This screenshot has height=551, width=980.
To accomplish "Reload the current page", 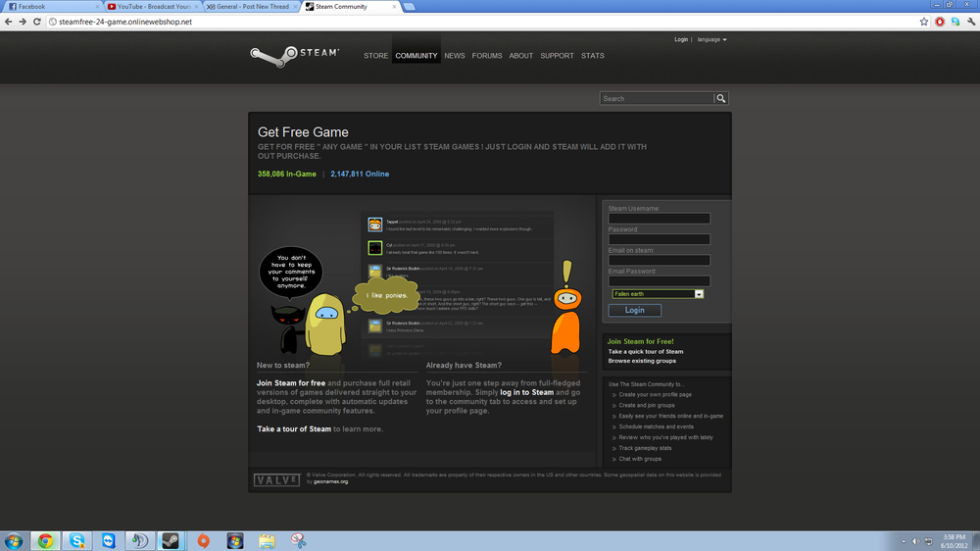I will point(37,22).
